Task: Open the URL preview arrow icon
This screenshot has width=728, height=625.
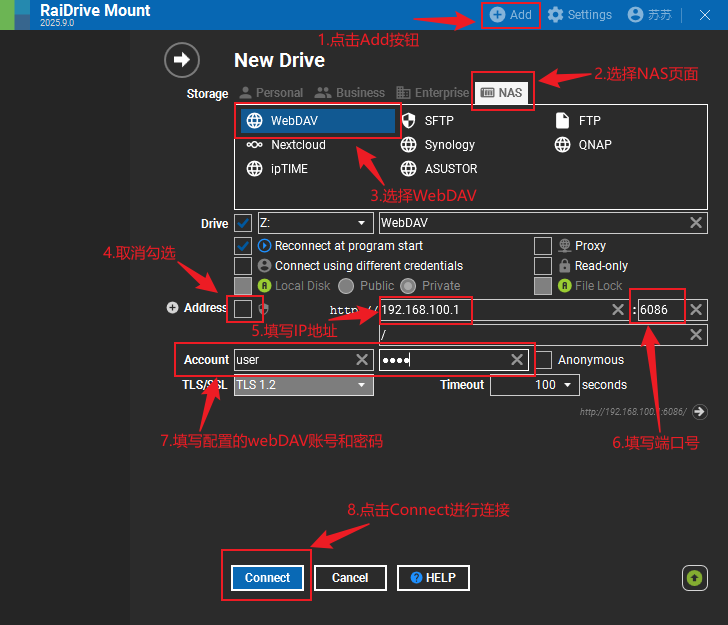Action: click(x=700, y=412)
